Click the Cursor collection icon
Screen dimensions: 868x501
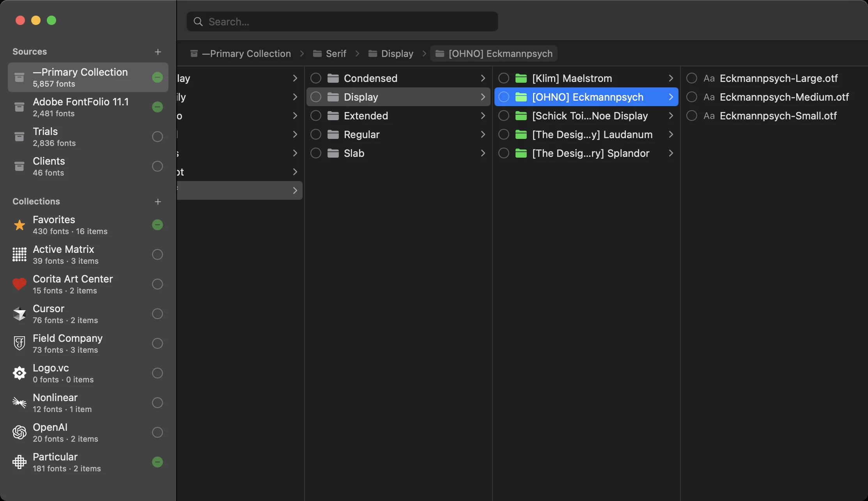coord(19,314)
